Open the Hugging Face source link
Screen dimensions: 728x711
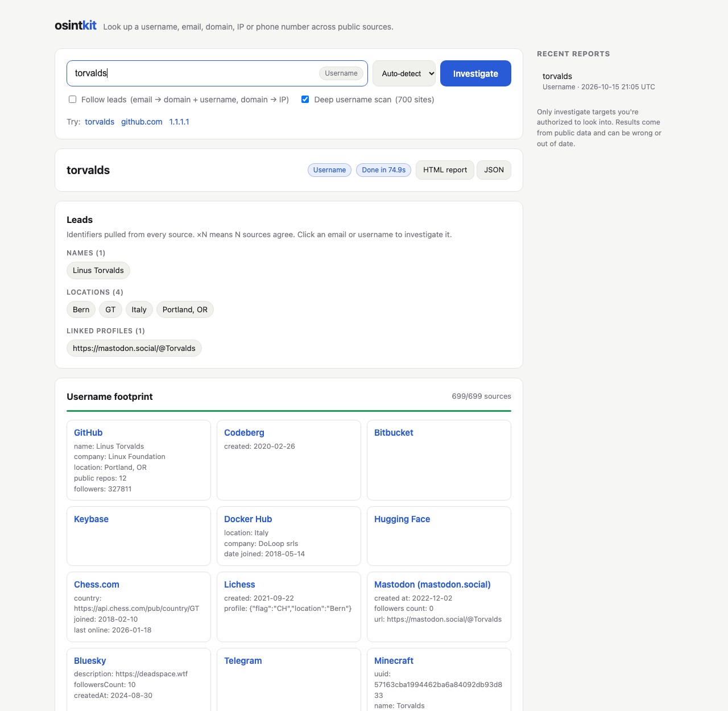[x=402, y=519]
